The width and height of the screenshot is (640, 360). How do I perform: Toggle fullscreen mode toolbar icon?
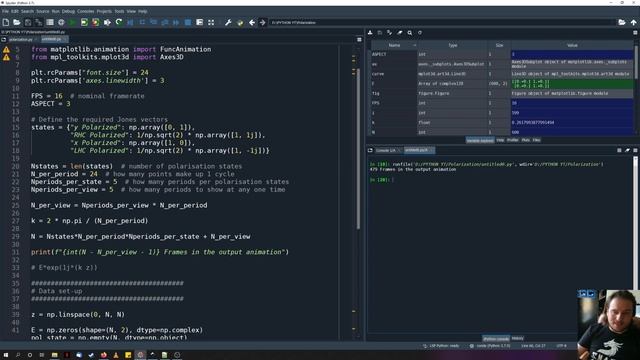tap(211, 22)
